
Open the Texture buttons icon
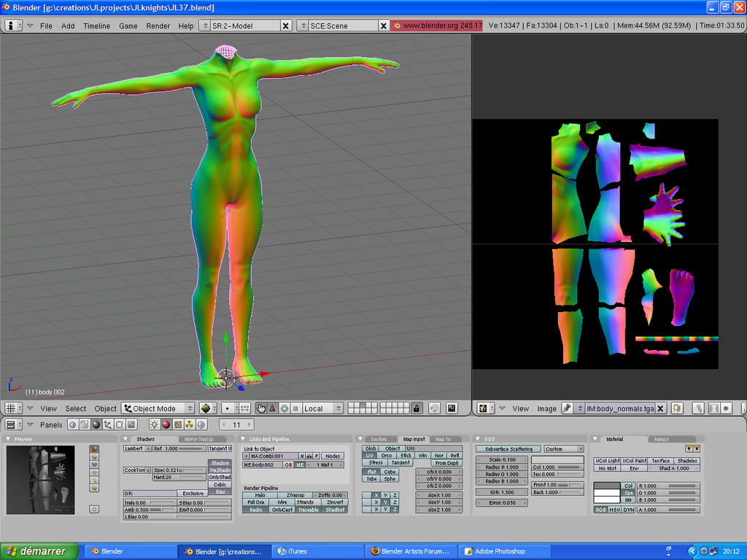(x=178, y=424)
